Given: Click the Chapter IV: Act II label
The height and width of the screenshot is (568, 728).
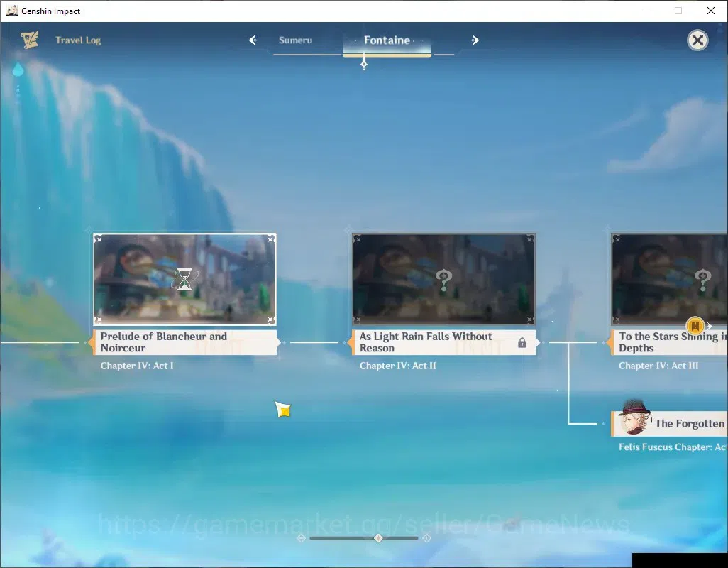Looking at the screenshot, I should [397, 366].
